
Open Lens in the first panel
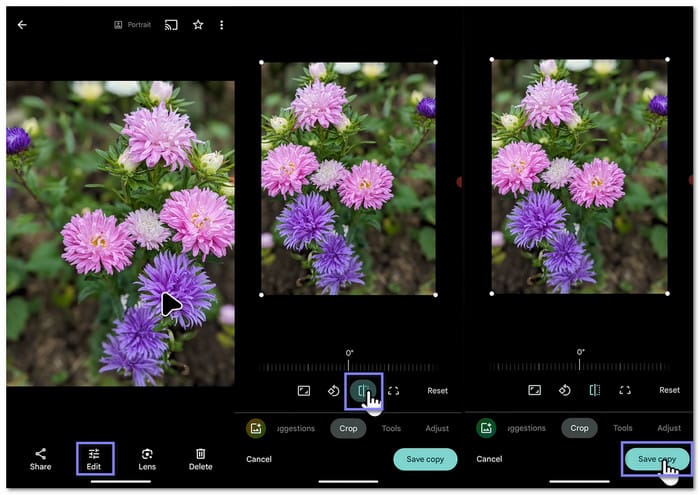(147, 459)
